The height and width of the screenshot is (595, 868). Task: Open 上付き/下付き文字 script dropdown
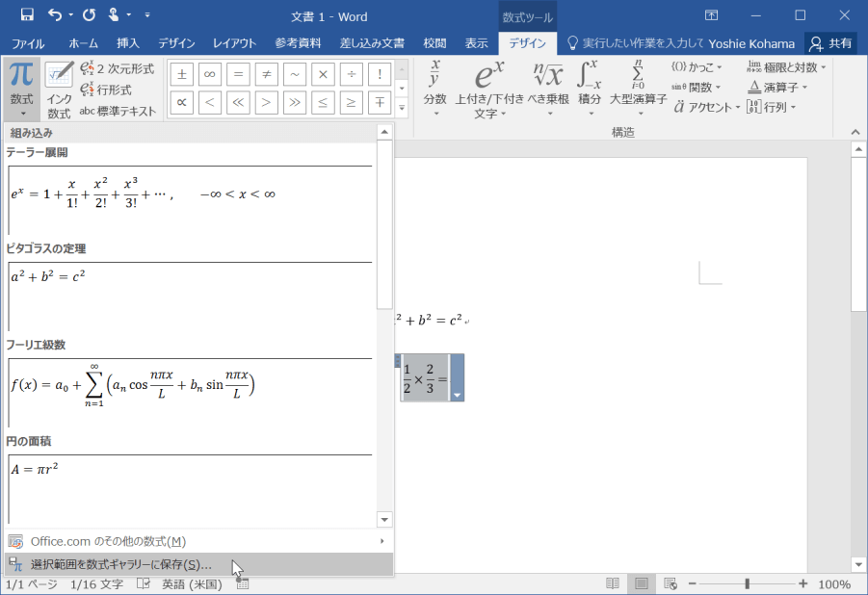click(489, 89)
